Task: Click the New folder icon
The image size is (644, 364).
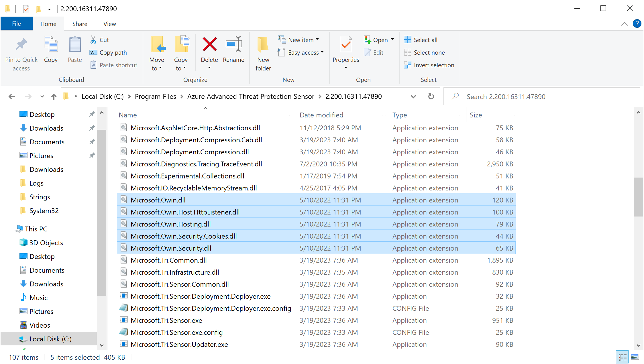Action: [x=263, y=45]
